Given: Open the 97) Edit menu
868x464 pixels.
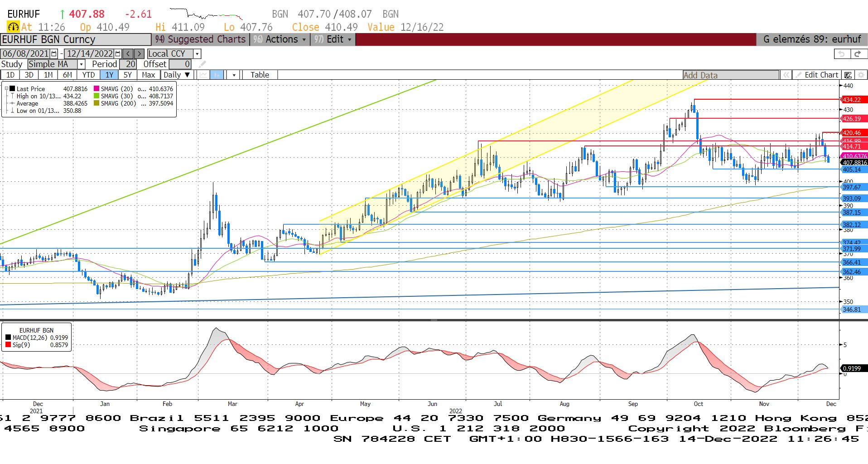Looking at the screenshot, I should [333, 39].
